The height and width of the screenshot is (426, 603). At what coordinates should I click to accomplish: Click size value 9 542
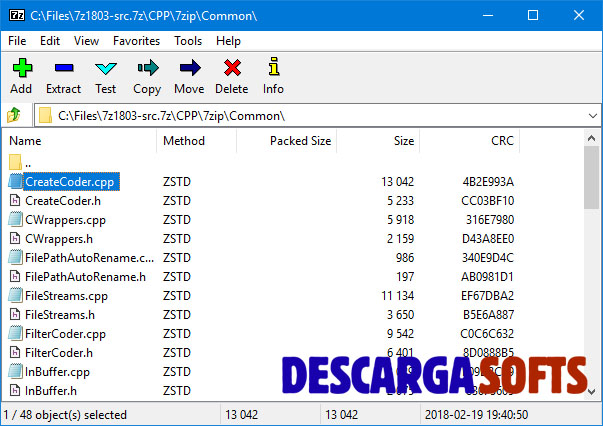(x=400, y=334)
